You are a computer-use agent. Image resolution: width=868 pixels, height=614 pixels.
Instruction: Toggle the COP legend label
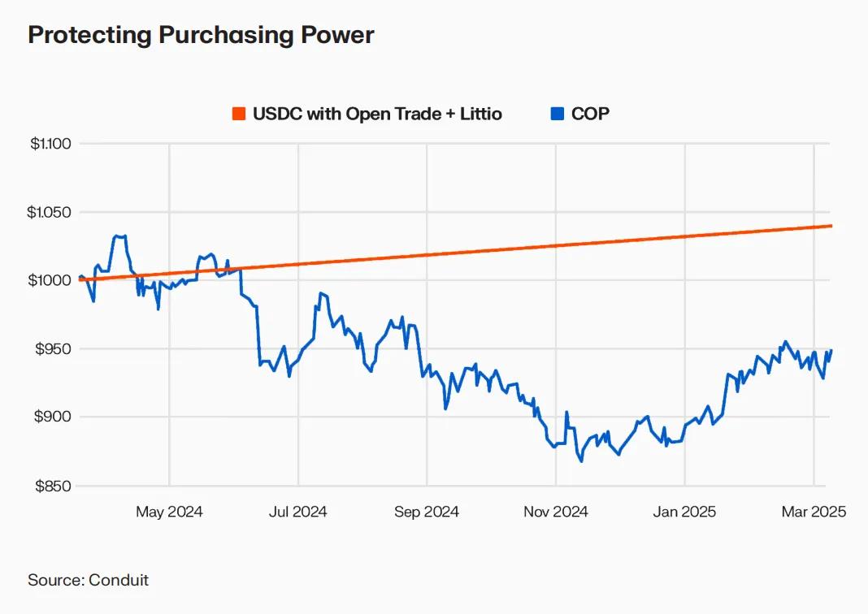590,115
